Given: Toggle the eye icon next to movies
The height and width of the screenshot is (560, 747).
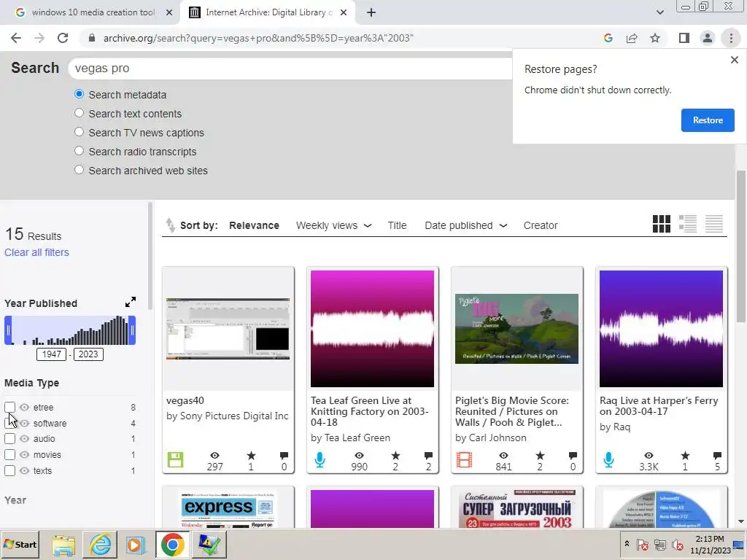Looking at the screenshot, I should point(24,455).
